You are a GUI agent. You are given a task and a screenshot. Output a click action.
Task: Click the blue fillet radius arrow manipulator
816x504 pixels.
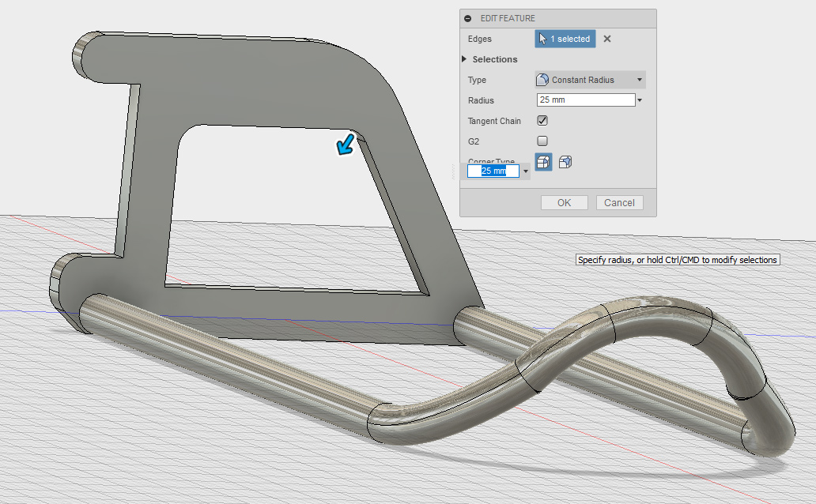click(346, 145)
